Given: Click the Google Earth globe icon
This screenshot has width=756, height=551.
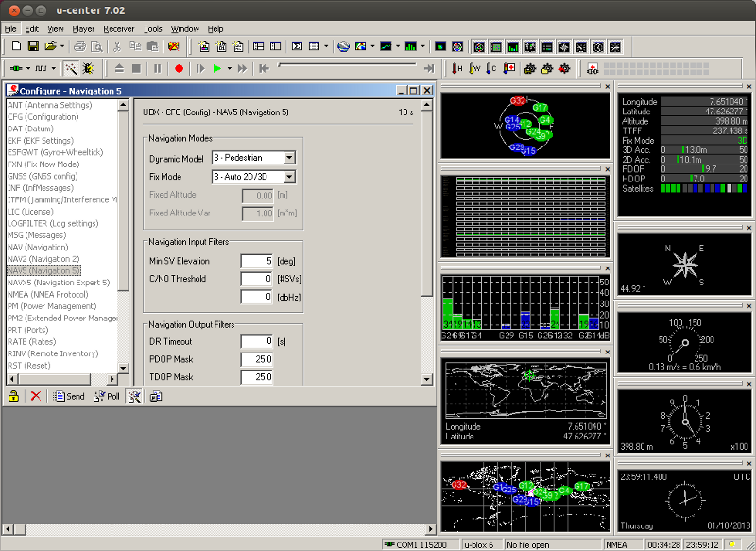Looking at the screenshot, I should click(343, 46).
